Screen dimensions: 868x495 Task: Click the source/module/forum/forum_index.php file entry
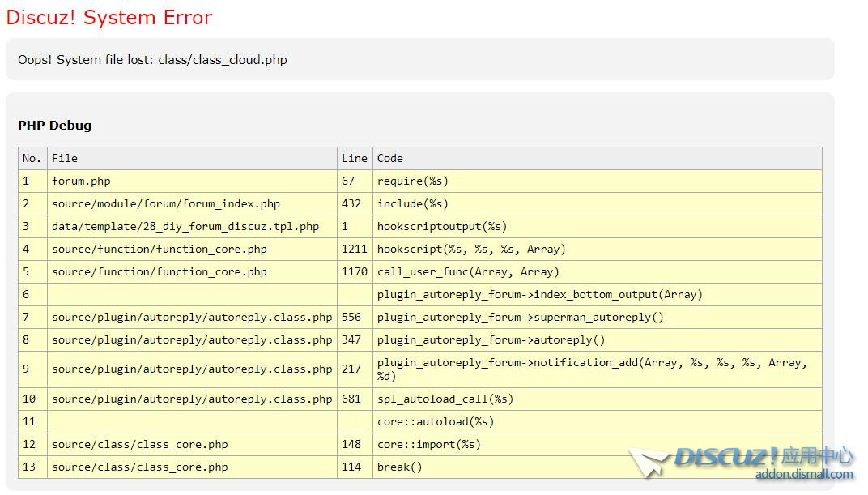[166, 204]
